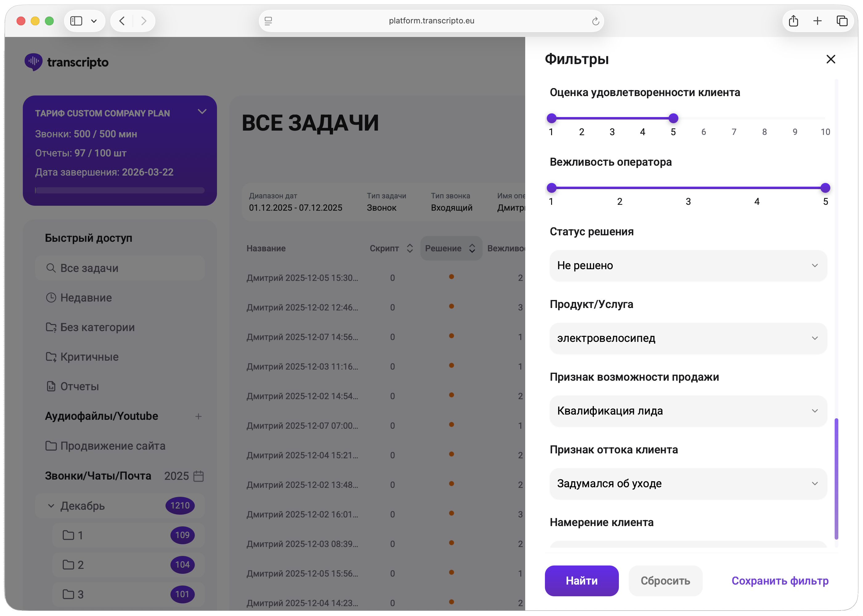
Task: Collapse the Декабрь month folder
Action: click(x=51, y=506)
